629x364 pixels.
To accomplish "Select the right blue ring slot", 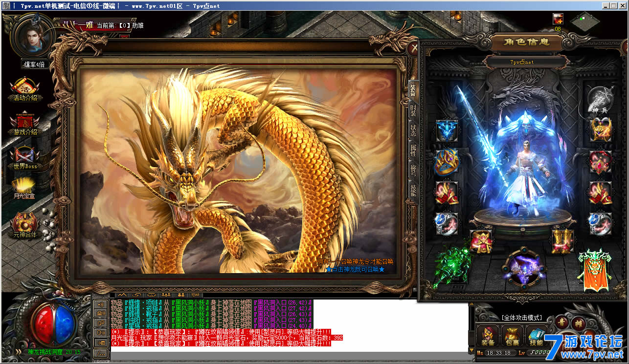I will [x=601, y=224].
